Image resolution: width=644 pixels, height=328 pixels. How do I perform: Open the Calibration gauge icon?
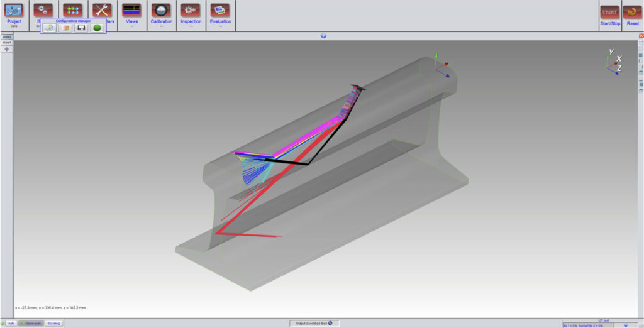(x=162, y=11)
